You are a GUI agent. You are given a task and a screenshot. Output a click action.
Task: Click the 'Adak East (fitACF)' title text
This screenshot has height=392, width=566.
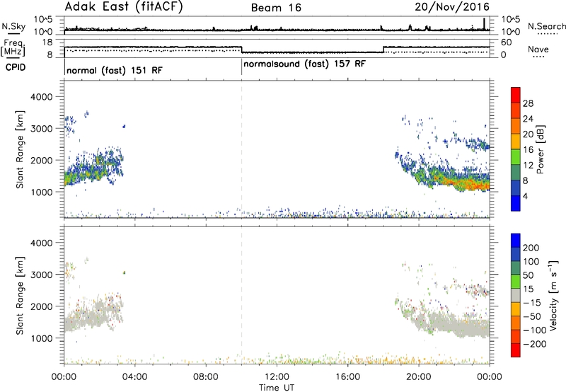[x=124, y=7]
